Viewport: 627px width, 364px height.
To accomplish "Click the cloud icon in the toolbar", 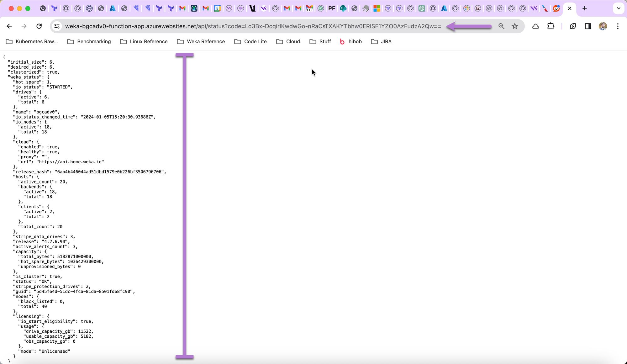I will (535, 26).
